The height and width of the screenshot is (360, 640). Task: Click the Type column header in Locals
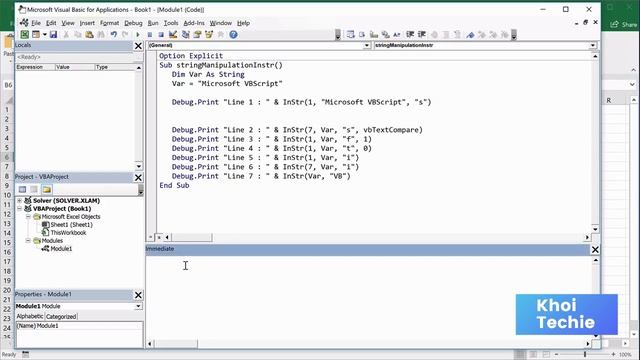click(114, 67)
